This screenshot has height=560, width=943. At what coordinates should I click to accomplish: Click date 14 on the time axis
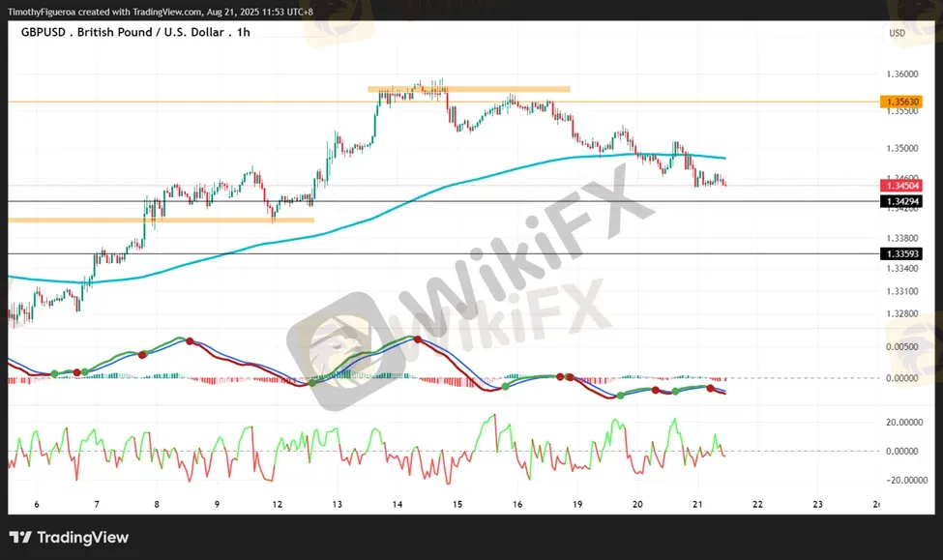pyautogui.click(x=397, y=504)
